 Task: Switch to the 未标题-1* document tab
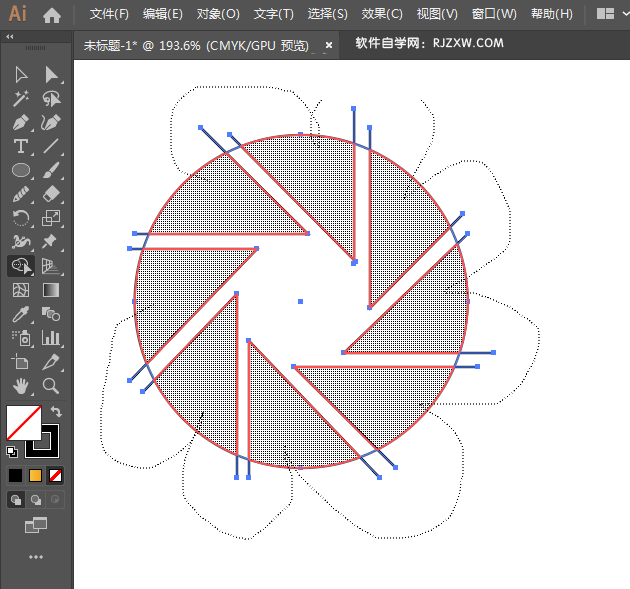tap(196, 45)
